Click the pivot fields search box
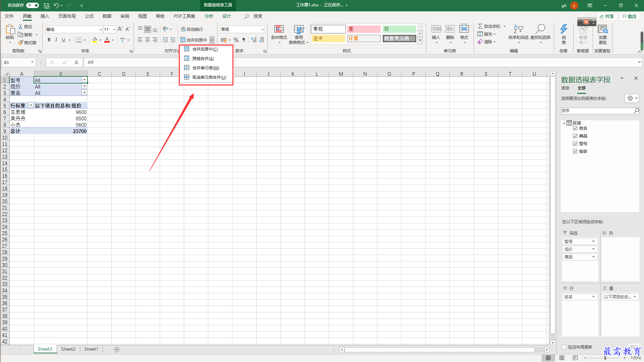The image size is (644, 362). click(x=600, y=111)
